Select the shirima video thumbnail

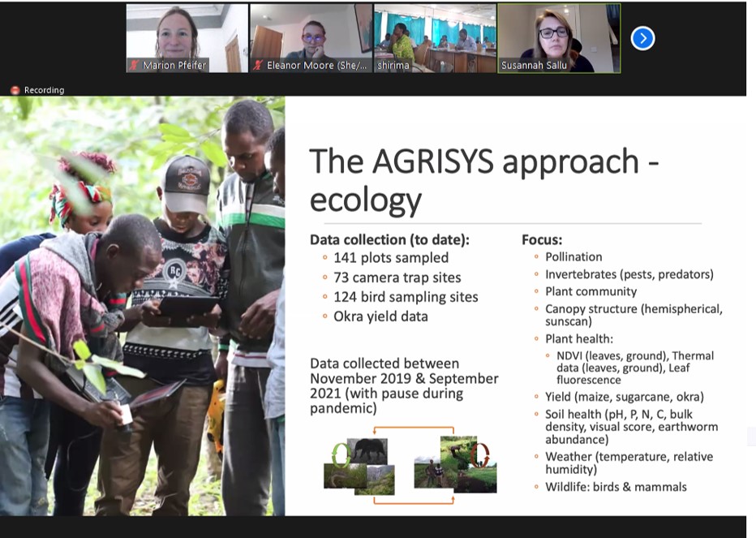435,38
